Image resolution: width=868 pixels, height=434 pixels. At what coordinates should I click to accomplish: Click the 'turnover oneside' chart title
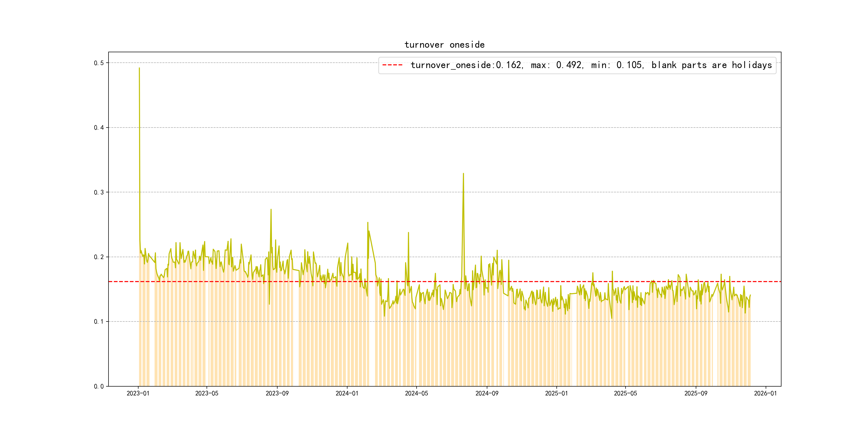444,45
